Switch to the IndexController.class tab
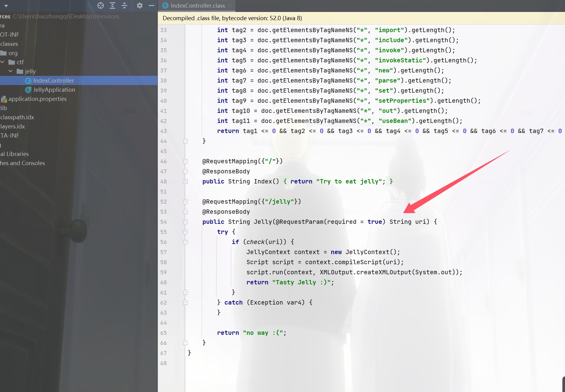 (x=198, y=6)
